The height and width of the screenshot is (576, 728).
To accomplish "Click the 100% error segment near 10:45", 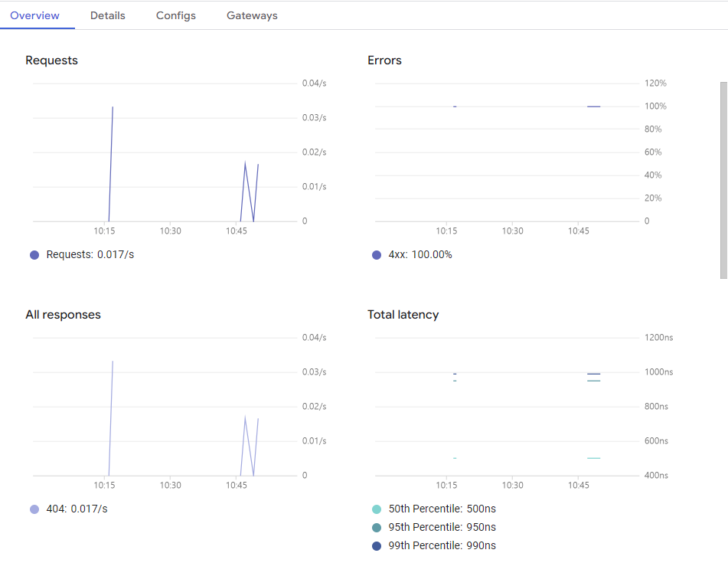I will (593, 106).
